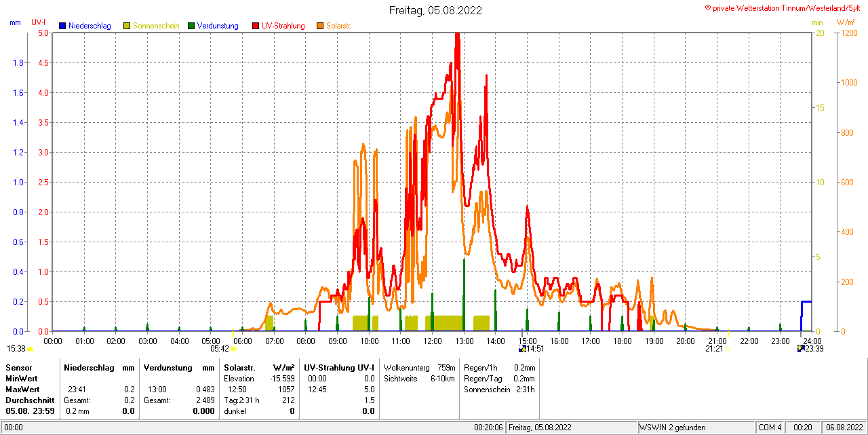Click the 12:00 x-axis time label
868x435 pixels.
433,341
